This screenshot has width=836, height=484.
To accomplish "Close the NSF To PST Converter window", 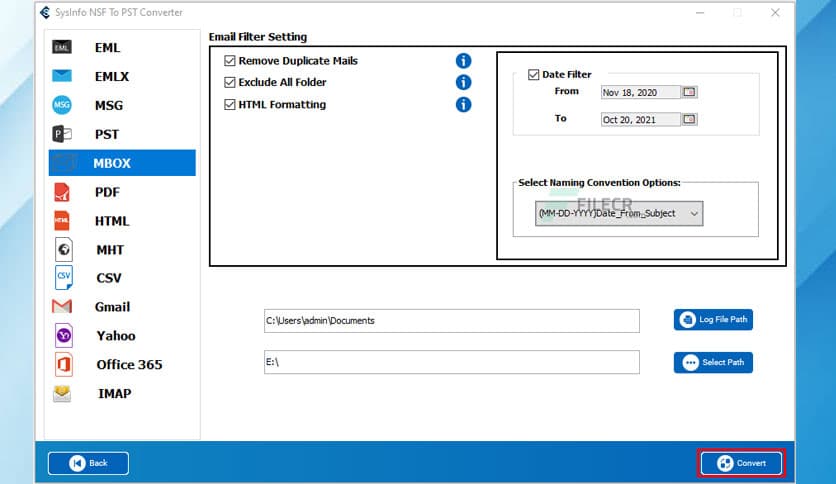I will [775, 12].
